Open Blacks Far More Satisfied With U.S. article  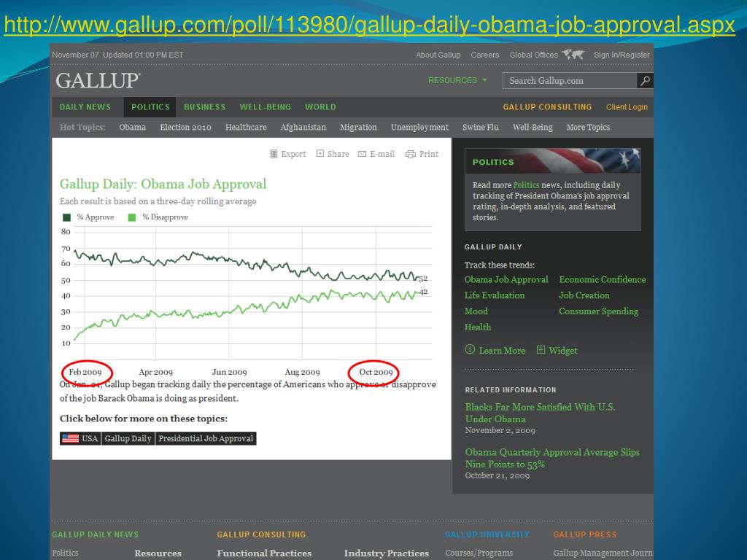click(541, 413)
